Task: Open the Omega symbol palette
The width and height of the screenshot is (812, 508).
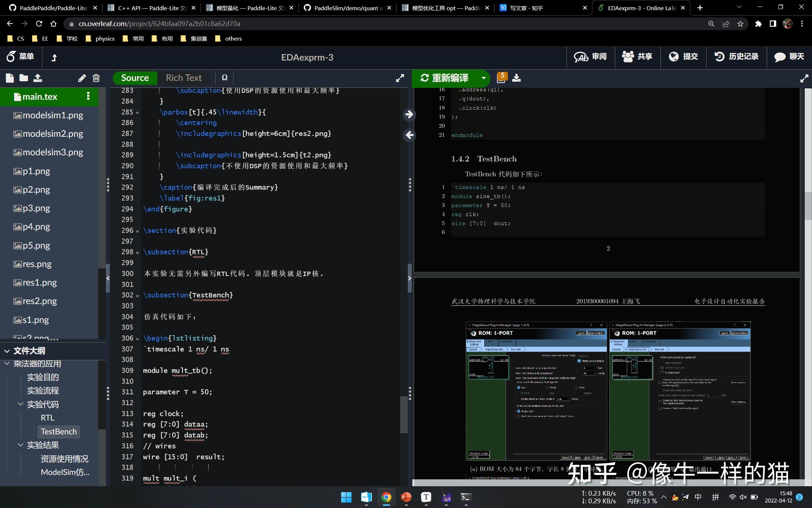Action: click(224, 78)
